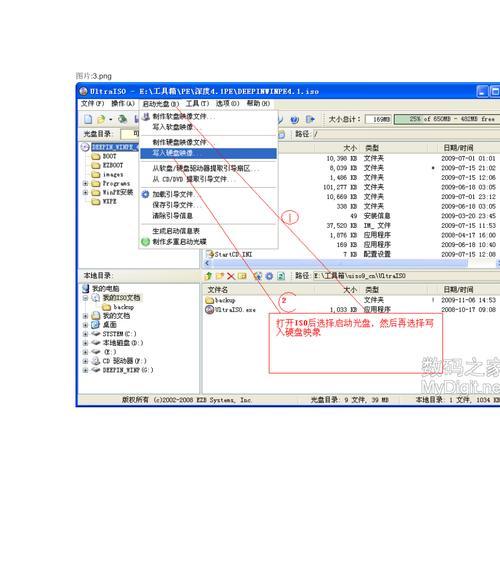Click the exit icon in the toolbar
Viewport: 500px width, 566px height.
[310, 119]
